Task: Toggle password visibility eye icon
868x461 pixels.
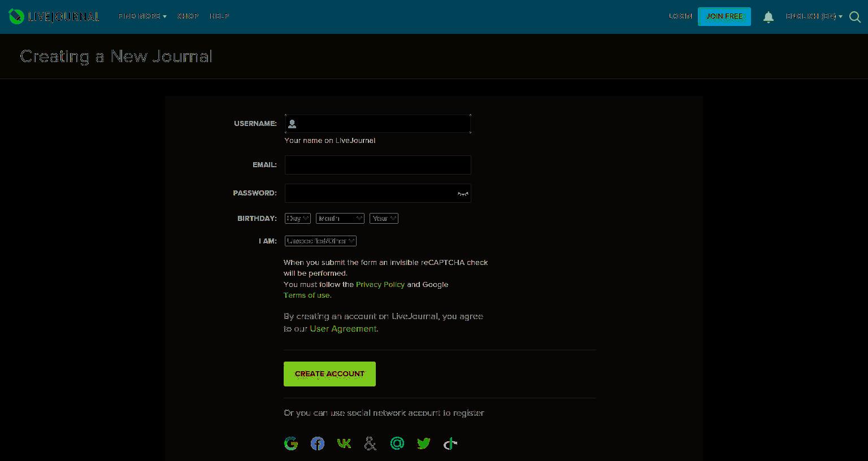Action: point(463,194)
